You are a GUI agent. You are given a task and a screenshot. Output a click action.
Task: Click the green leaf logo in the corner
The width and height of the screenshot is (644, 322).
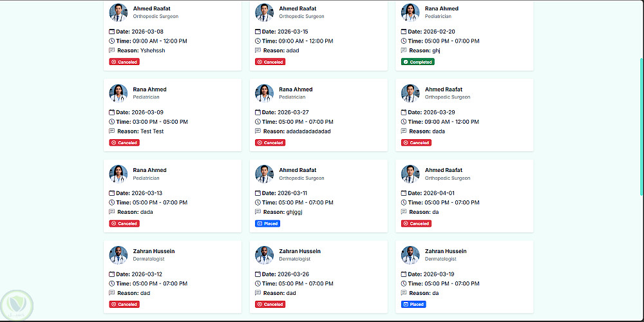pyautogui.click(x=17, y=304)
